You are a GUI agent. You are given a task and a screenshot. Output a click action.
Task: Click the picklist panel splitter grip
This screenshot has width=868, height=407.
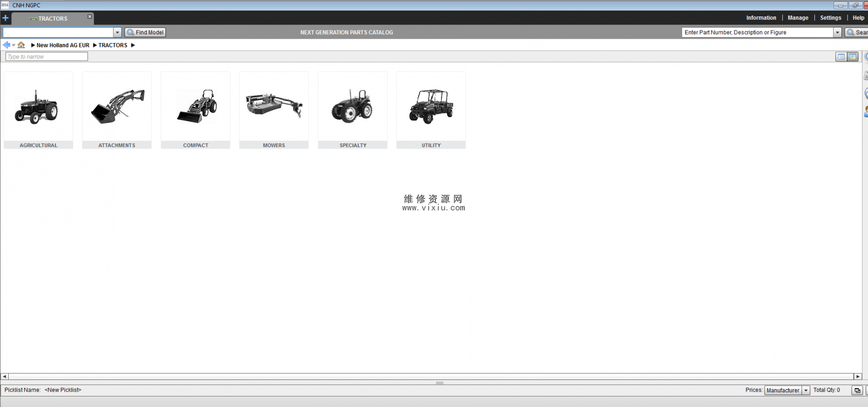(x=439, y=383)
